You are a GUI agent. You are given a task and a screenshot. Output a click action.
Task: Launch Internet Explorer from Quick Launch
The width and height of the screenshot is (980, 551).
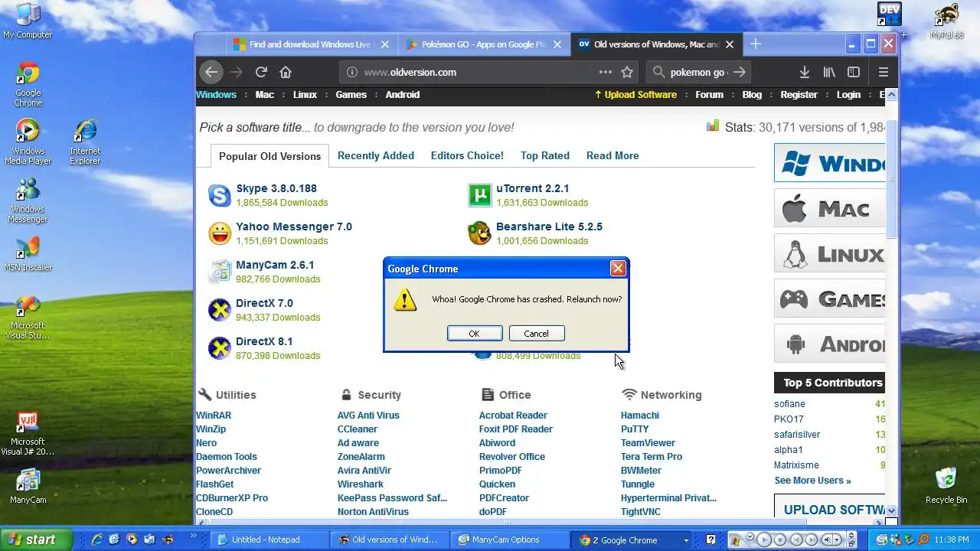[97, 540]
